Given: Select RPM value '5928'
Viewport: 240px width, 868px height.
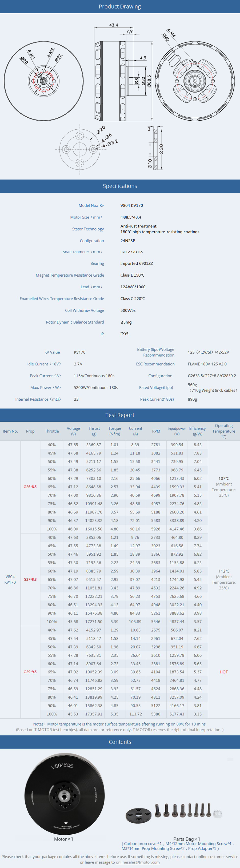Looking at the screenshot, I should [x=156, y=529].
